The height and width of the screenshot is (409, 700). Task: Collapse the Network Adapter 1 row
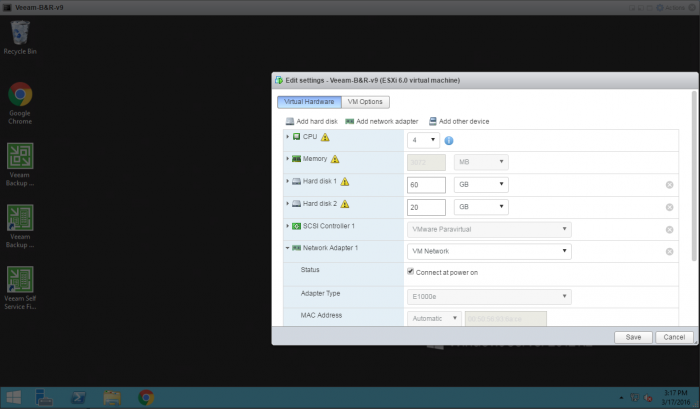coord(288,248)
